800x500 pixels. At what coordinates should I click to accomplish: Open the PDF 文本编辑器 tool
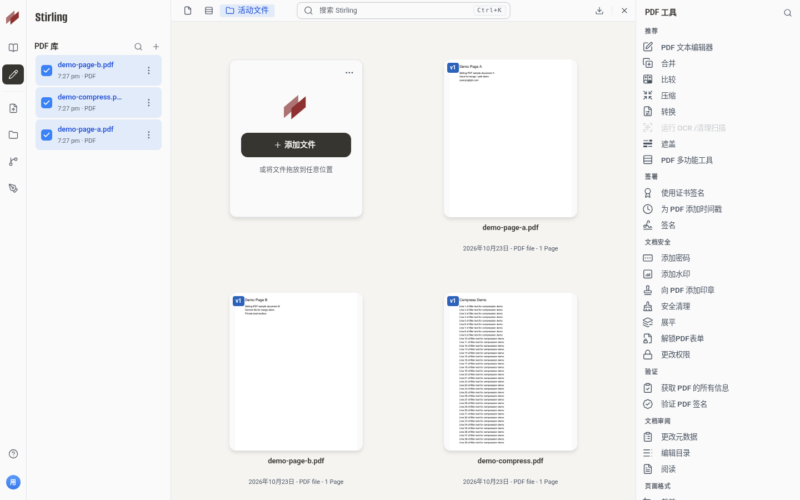click(686, 47)
